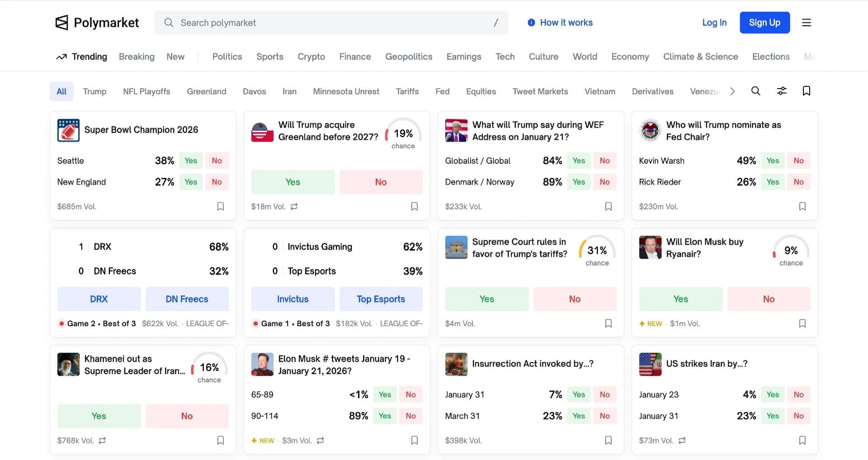Click the 19% chance gauge for Greenland
The height and width of the screenshot is (460, 868).
(x=403, y=134)
